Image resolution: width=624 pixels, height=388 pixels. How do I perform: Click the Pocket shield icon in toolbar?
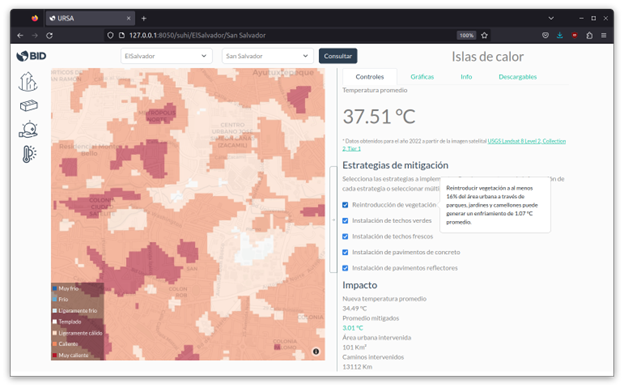click(x=545, y=35)
